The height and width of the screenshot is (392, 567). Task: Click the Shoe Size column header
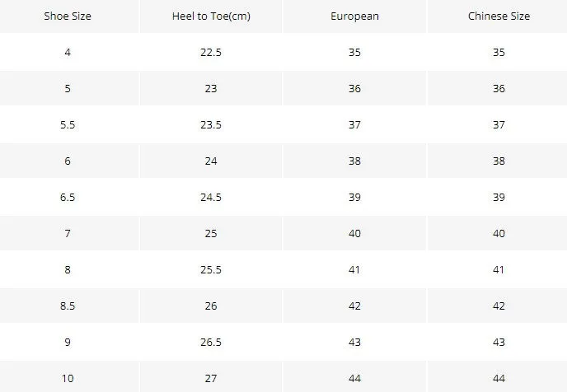pos(68,16)
